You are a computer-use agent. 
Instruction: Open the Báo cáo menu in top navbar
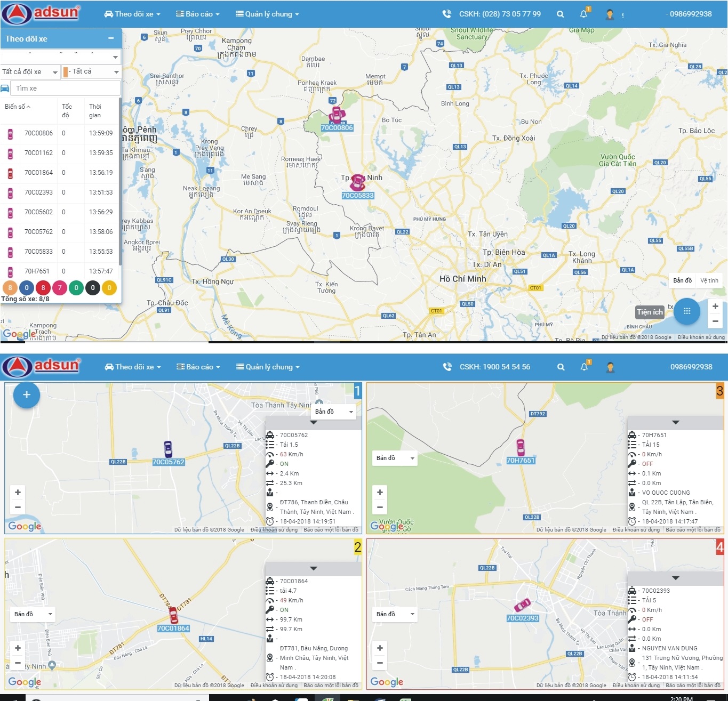(x=198, y=14)
